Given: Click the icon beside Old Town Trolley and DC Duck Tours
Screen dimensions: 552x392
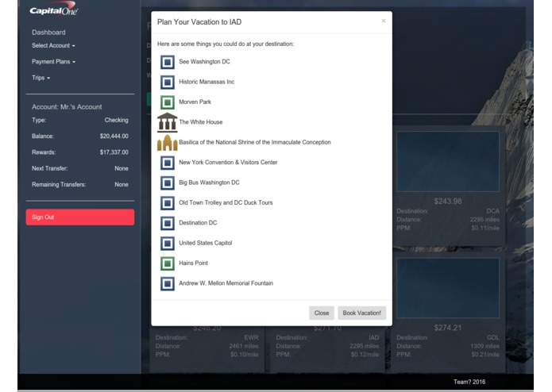Looking at the screenshot, I should [x=168, y=203].
